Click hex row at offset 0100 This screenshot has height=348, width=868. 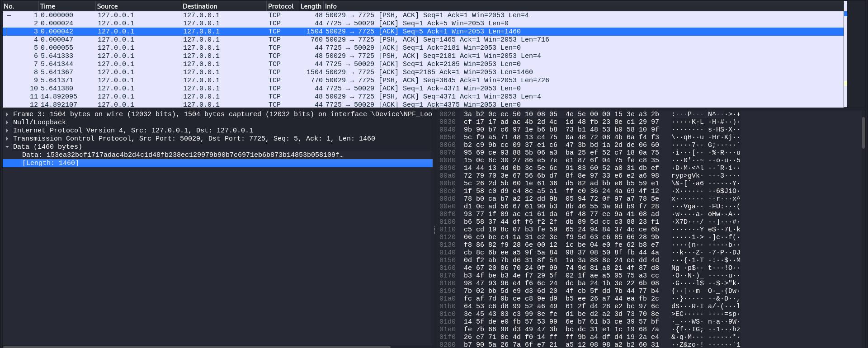coord(561,222)
